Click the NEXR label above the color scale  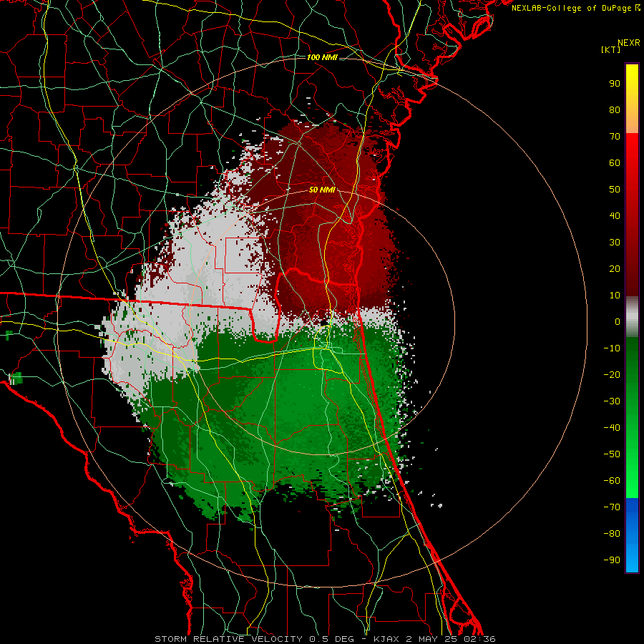[x=629, y=43]
